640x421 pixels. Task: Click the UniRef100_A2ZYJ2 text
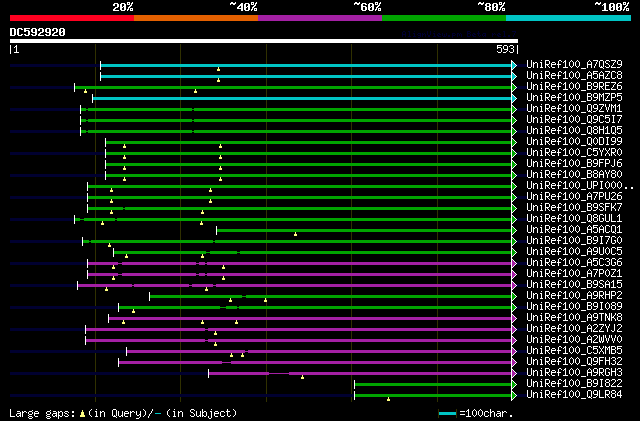click(574, 329)
